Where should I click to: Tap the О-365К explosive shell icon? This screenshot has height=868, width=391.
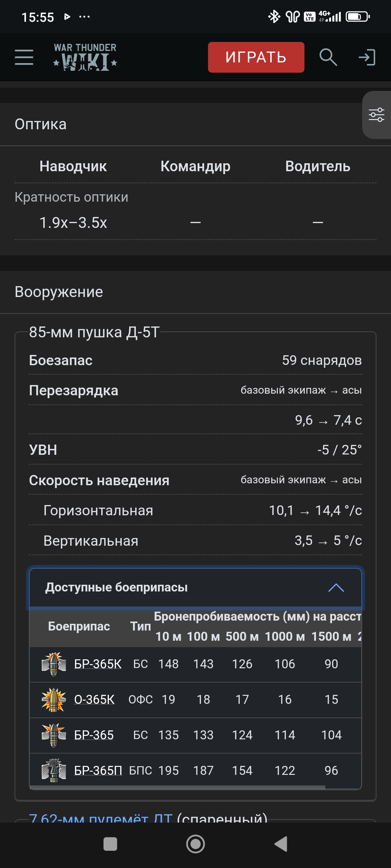click(54, 700)
